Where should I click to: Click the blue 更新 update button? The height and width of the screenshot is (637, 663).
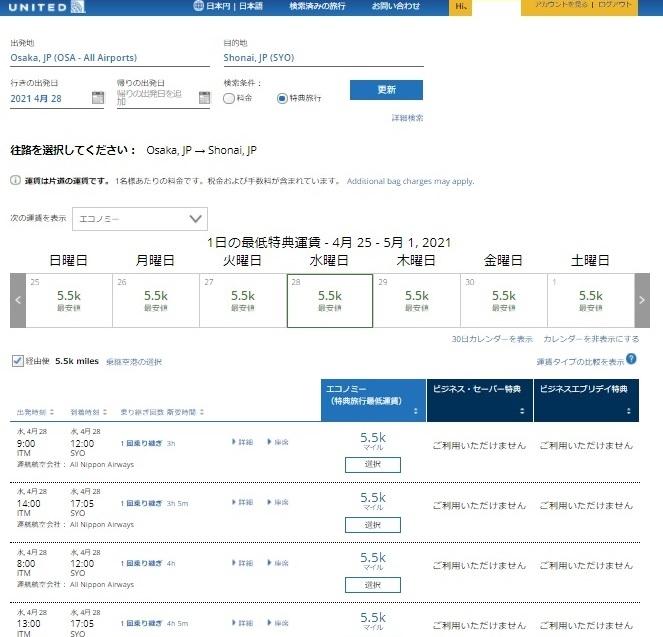(386, 90)
